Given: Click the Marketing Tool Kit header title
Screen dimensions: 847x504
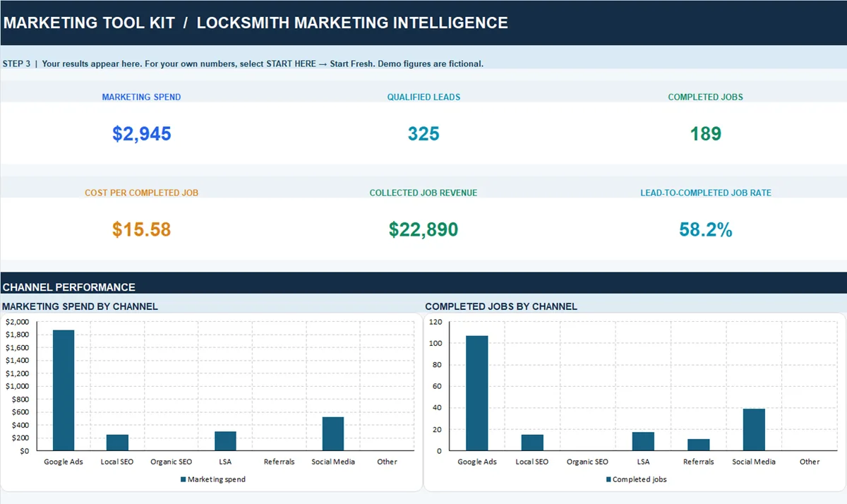Looking at the screenshot, I should pyautogui.click(x=255, y=23).
